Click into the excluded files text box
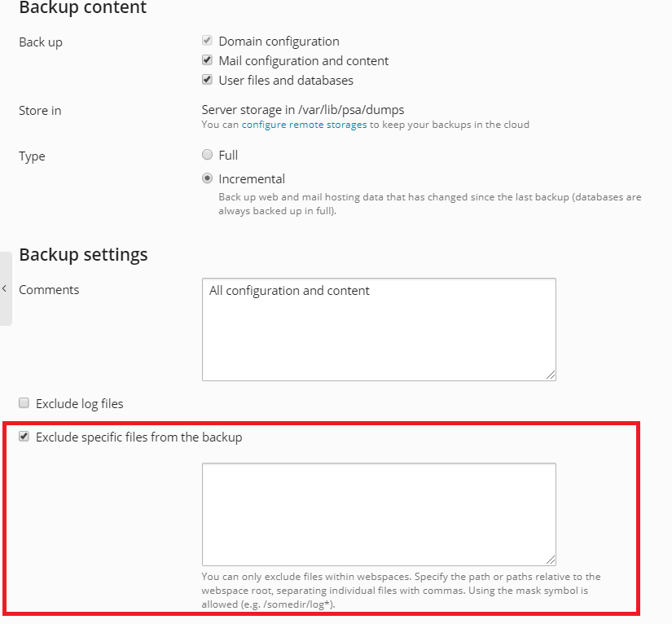Viewport: 672px width, 624px height. [379, 514]
